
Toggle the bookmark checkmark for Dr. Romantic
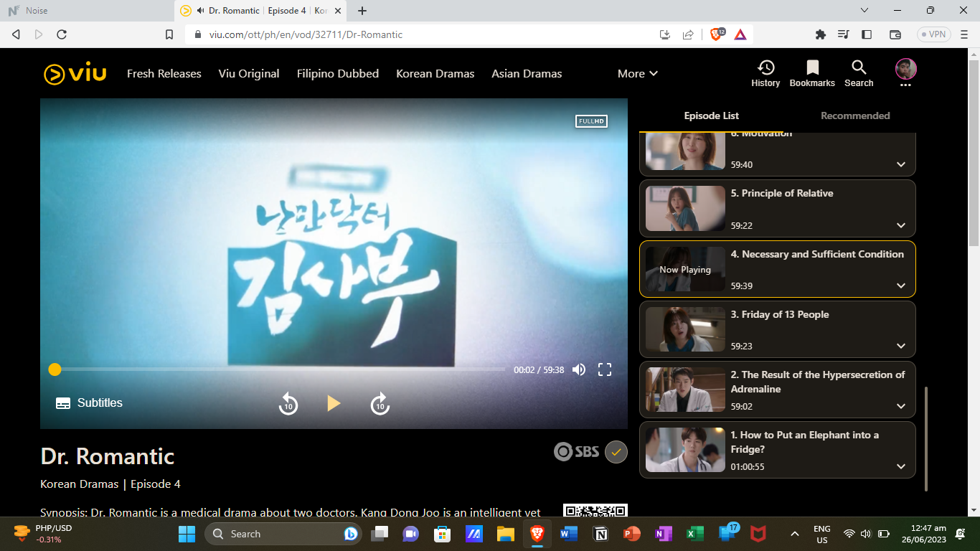click(x=616, y=452)
